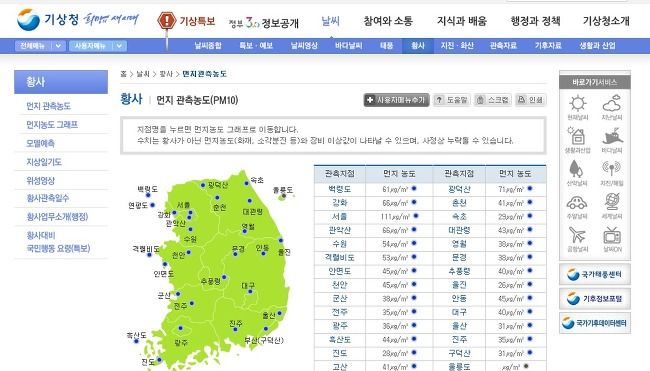Open the 참여와 소통 top menu
Screen dimensions: 650x371
pyautogui.click(x=388, y=21)
